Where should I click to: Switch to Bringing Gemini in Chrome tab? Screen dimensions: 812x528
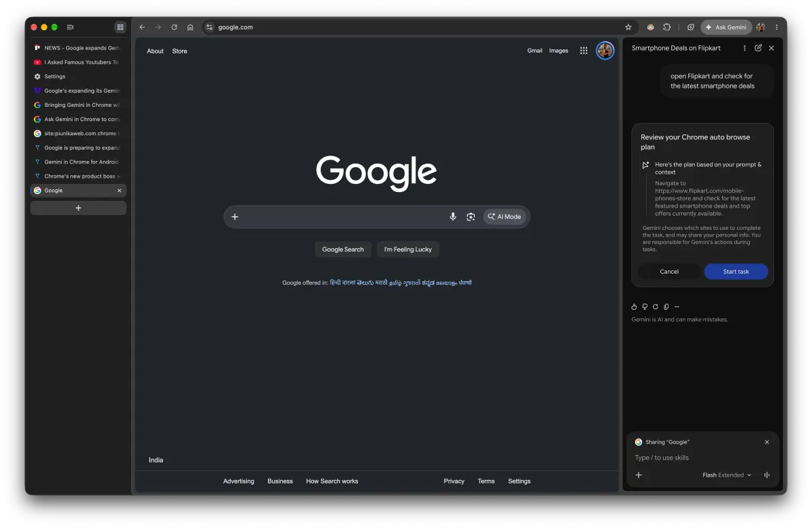point(78,105)
